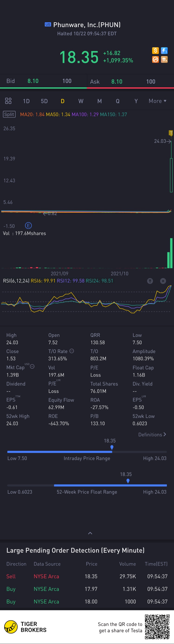This screenshot has height=644, width=174.
Task: Tap the ROE value -643.70%
Action: click(x=59, y=424)
